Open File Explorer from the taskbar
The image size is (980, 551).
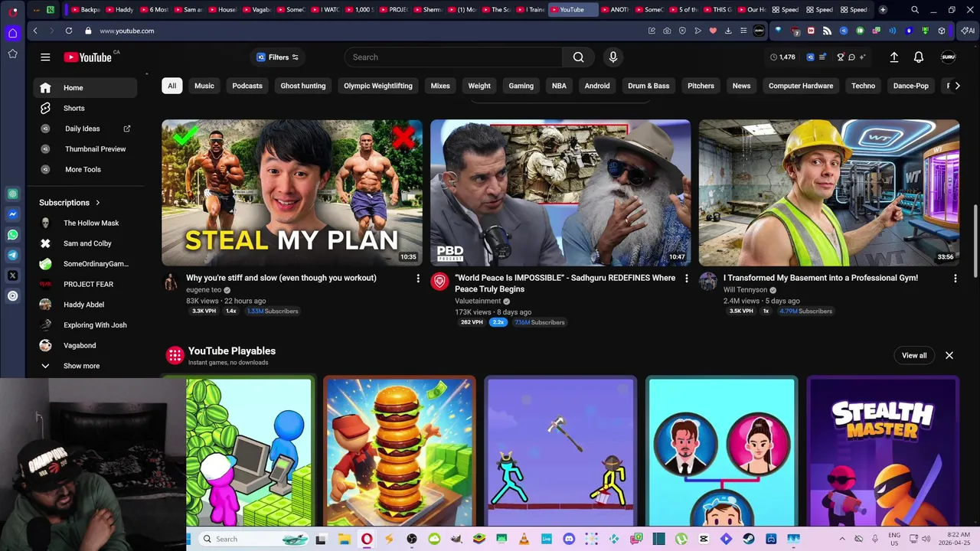pyautogui.click(x=344, y=539)
